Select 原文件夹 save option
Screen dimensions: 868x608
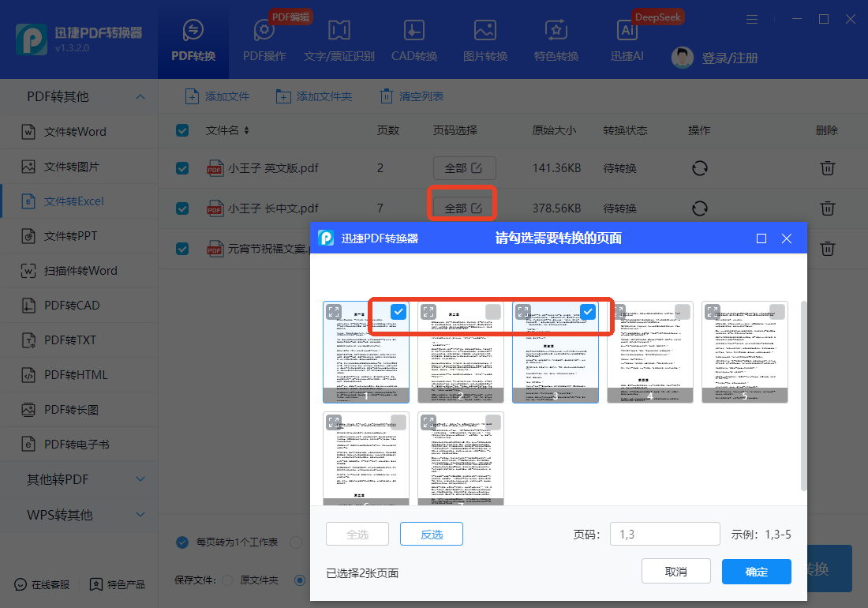click(x=227, y=580)
